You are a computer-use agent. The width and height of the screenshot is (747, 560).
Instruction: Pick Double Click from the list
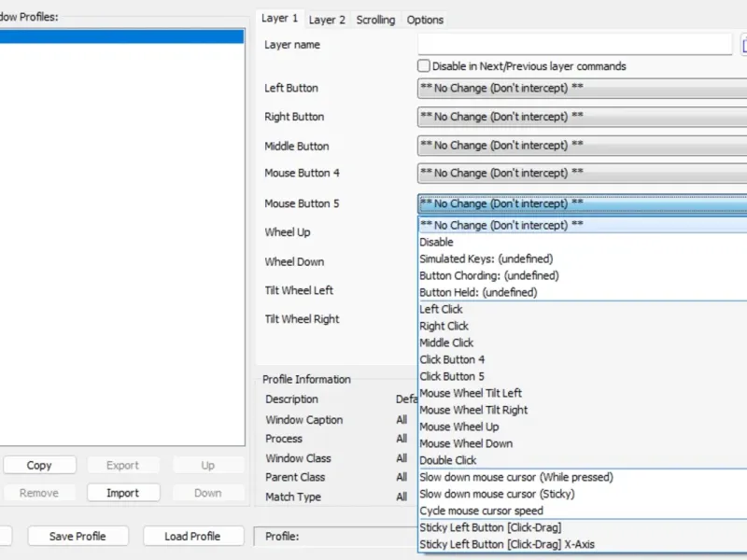(583, 460)
